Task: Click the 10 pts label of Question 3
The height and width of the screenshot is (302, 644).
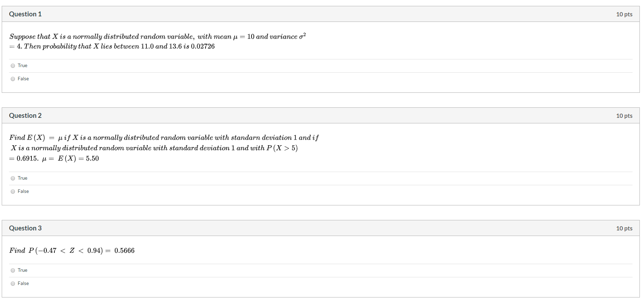Action: (x=624, y=228)
